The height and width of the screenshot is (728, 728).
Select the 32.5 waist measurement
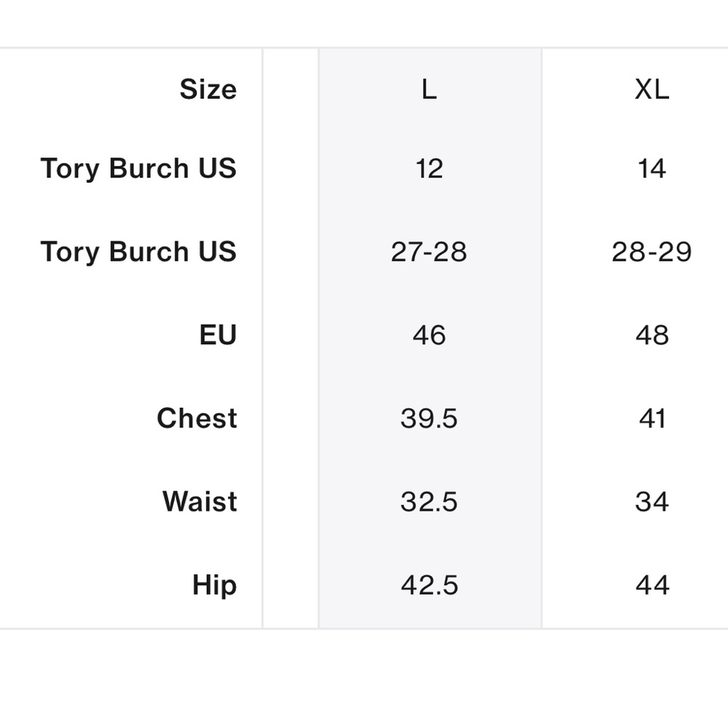(429, 502)
